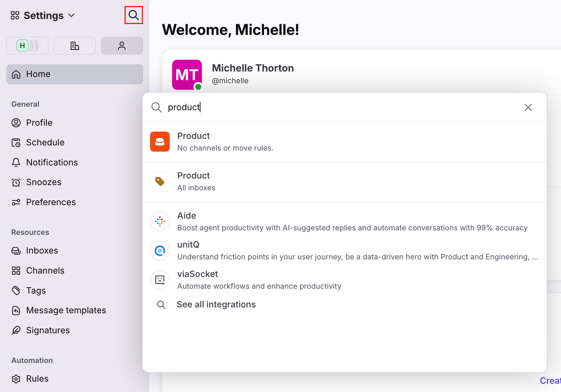Click the Channels grid icon

coord(16,270)
